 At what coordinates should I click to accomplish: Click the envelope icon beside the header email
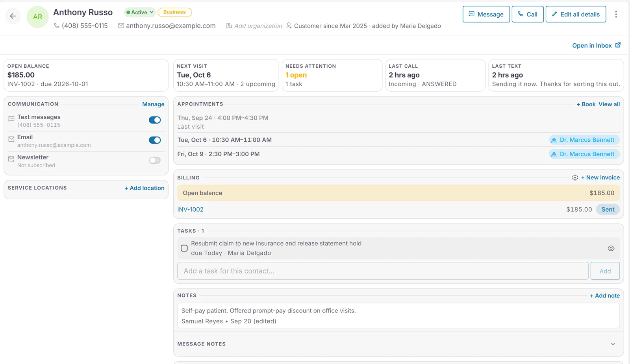click(x=121, y=26)
